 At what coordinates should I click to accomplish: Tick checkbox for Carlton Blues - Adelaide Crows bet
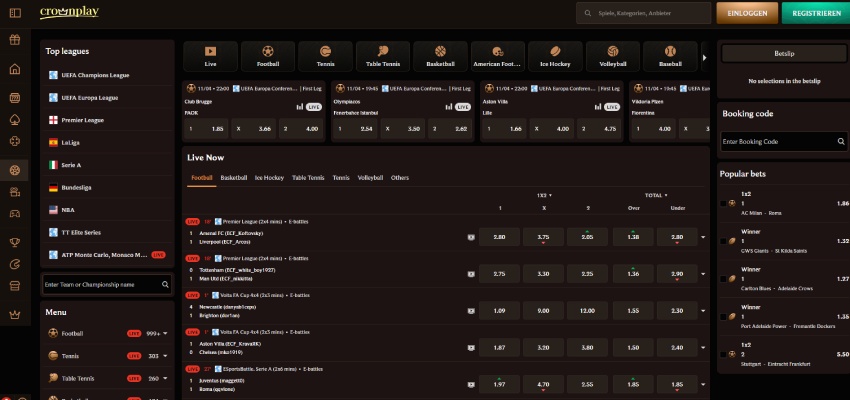[x=723, y=279]
